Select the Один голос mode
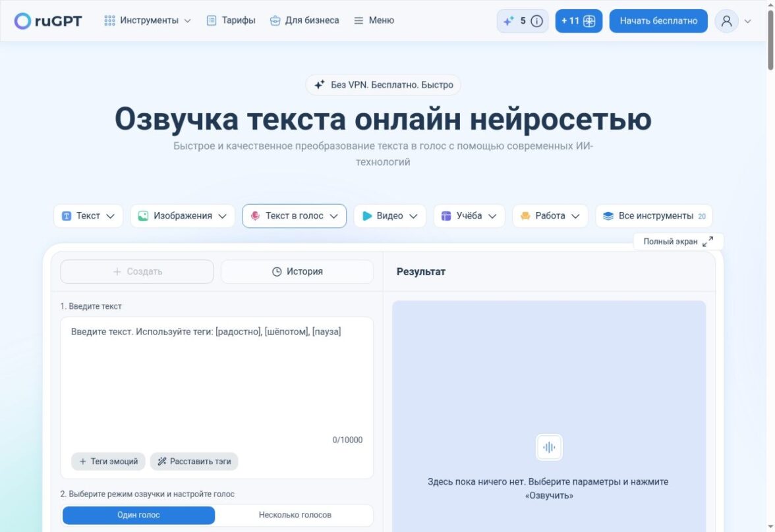 pos(138,515)
